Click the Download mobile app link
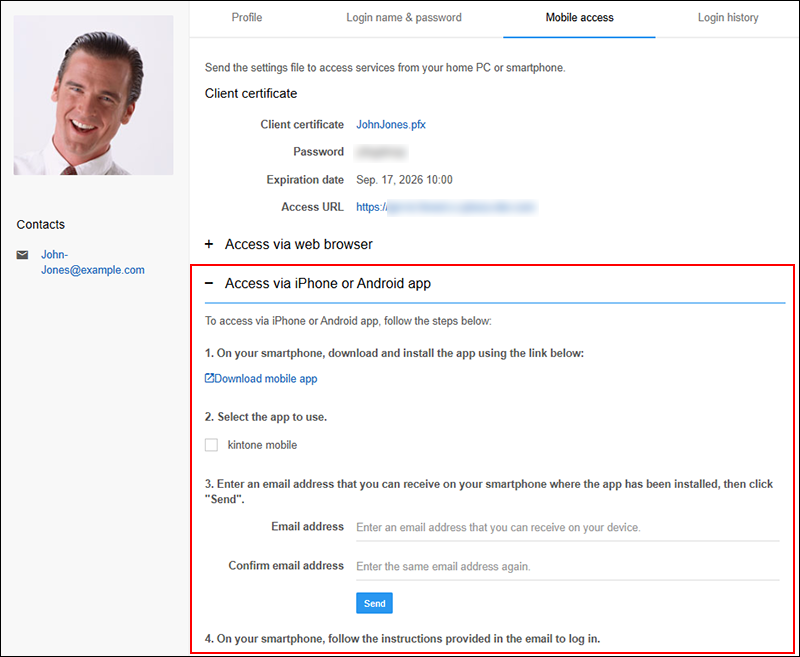 [x=265, y=378]
